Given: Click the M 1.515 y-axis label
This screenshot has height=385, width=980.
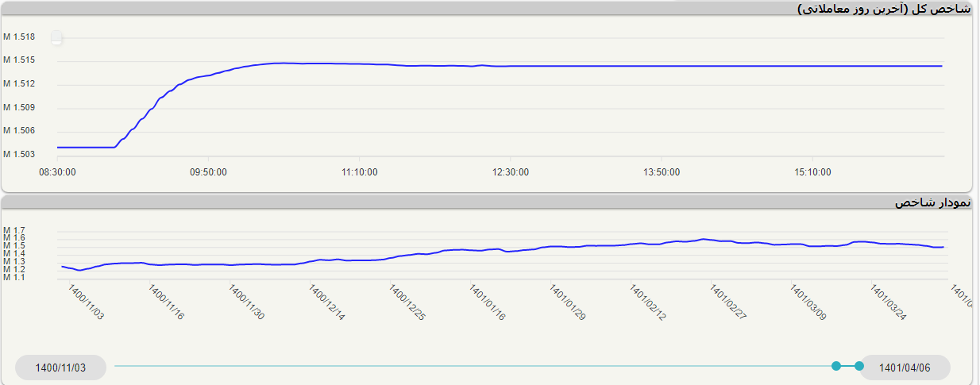Looking at the screenshot, I should click(x=19, y=60).
